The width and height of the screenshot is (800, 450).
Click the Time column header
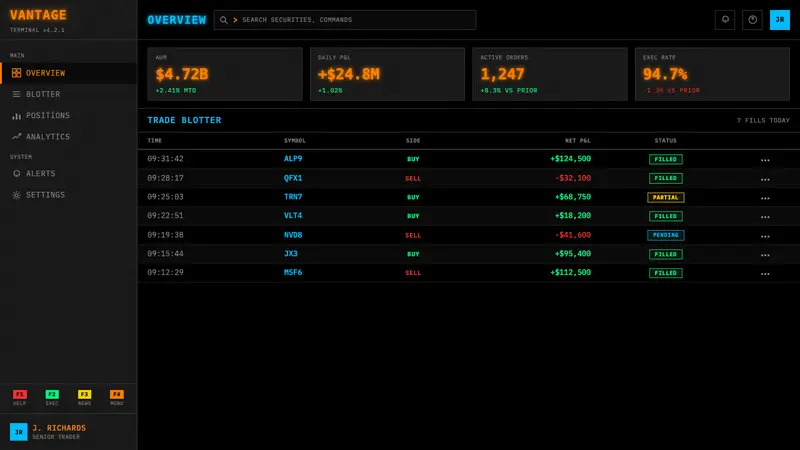(x=155, y=140)
